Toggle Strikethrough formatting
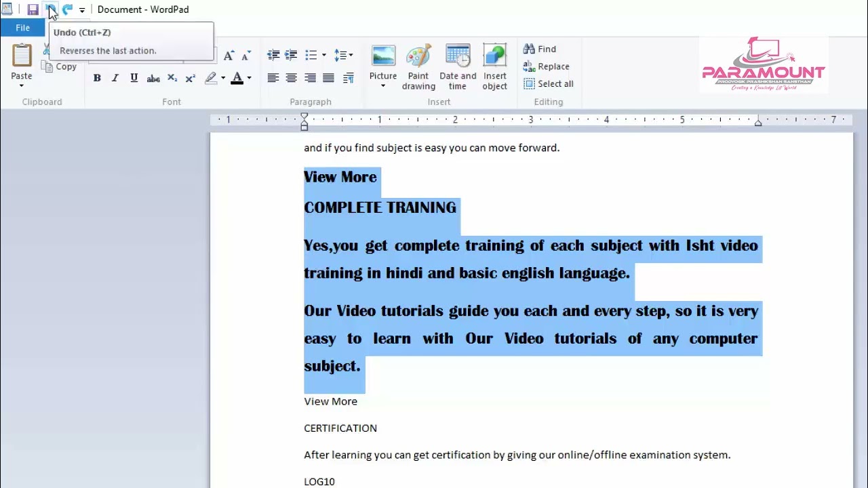Screen dimensions: 868x488 (153, 78)
